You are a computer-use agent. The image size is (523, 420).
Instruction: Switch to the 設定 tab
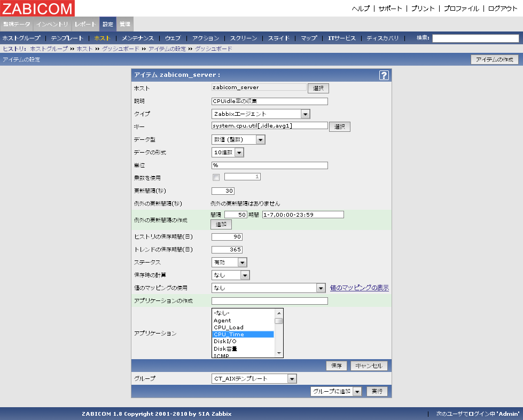[108, 25]
